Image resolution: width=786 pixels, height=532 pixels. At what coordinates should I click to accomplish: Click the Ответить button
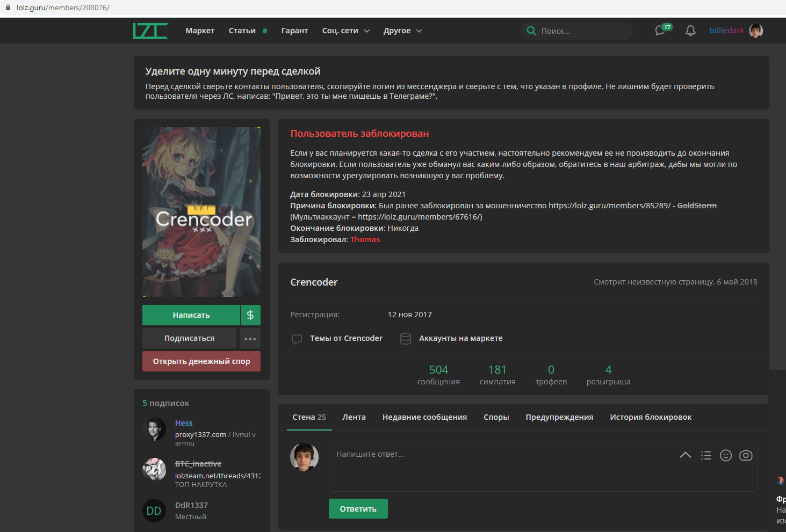(358, 509)
